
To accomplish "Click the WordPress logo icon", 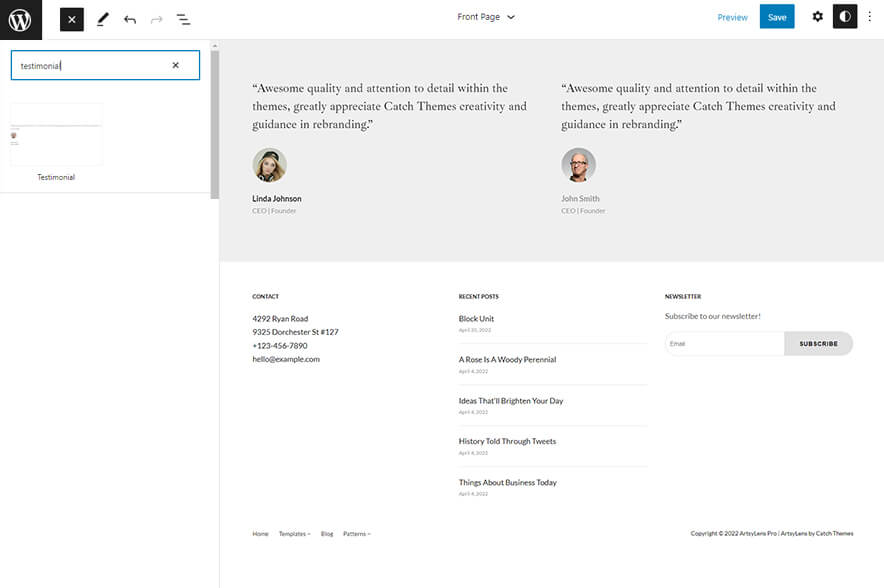I will (x=20, y=19).
